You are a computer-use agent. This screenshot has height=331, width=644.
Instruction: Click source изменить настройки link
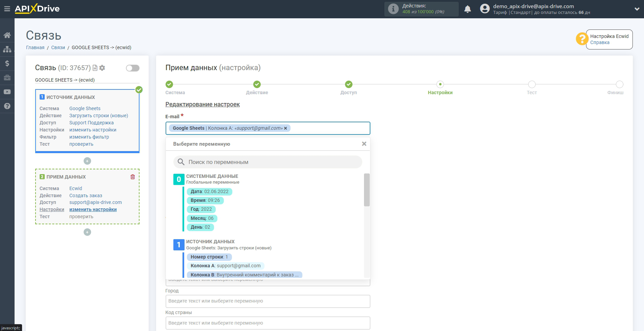point(93,130)
